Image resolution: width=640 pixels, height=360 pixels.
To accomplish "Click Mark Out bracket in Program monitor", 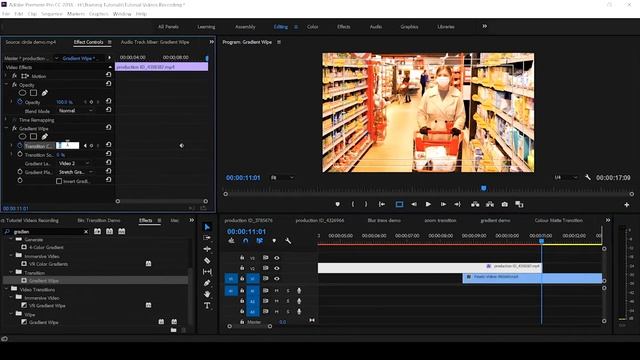I will [366, 204].
